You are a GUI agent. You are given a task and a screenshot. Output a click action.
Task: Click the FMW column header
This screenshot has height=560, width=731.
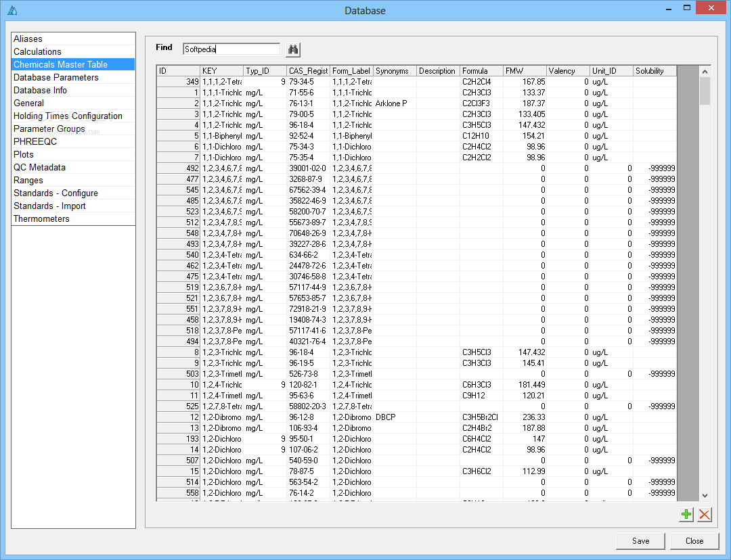click(525, 71)
